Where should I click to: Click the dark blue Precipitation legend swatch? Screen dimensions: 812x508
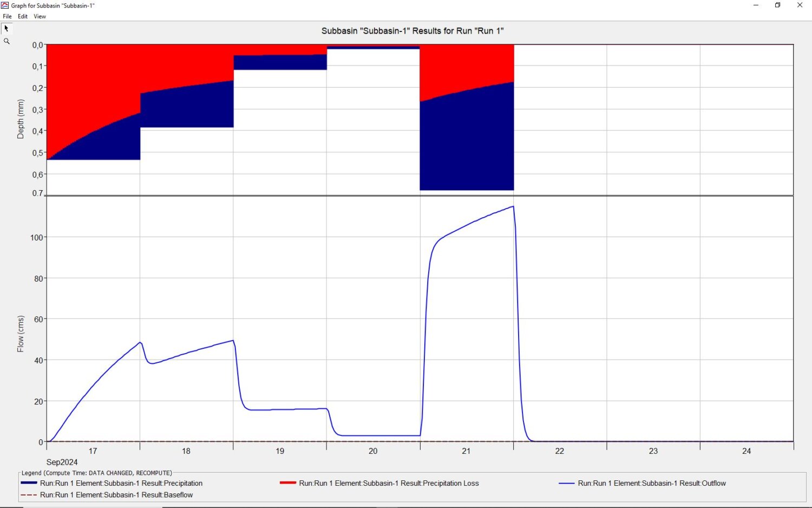[x=29, y=483]
